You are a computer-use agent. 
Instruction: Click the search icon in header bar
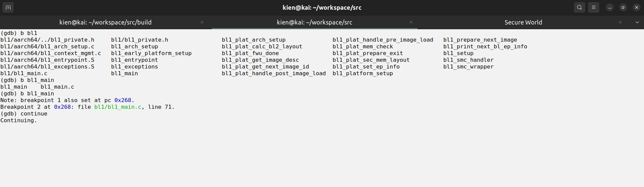579,7
